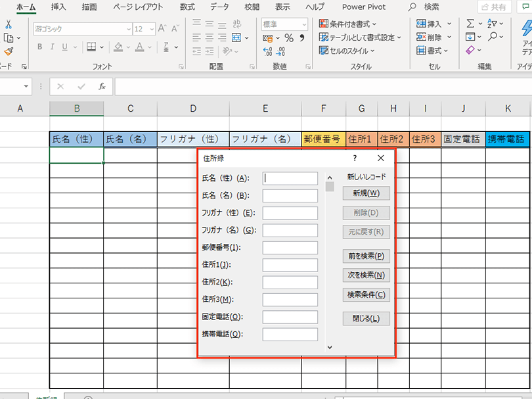
Task: Click the Merge and Center icon
Action: tap(236, 37)
